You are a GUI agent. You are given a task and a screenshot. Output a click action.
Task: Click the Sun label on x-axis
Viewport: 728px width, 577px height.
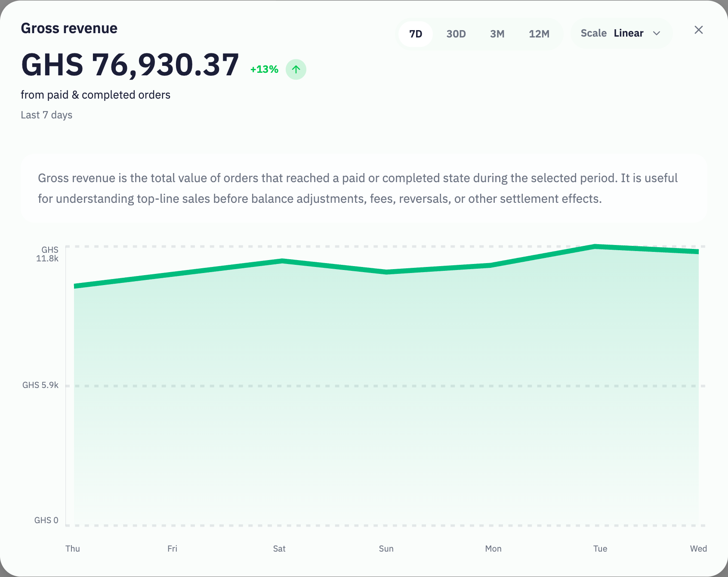(x=386, y=549)
